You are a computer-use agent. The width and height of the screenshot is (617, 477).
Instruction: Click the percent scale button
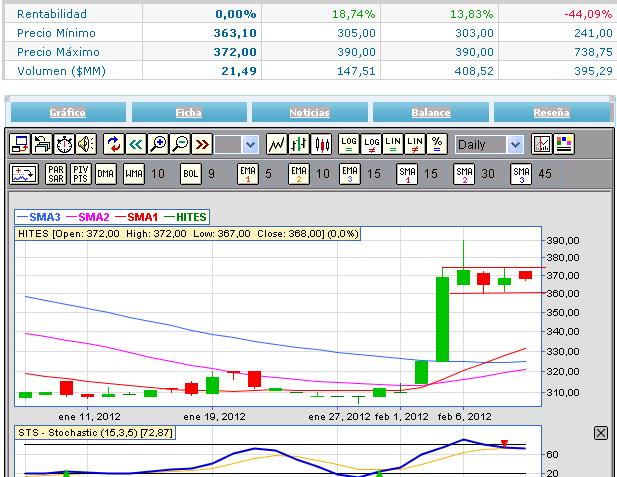[x=437, y=144]
